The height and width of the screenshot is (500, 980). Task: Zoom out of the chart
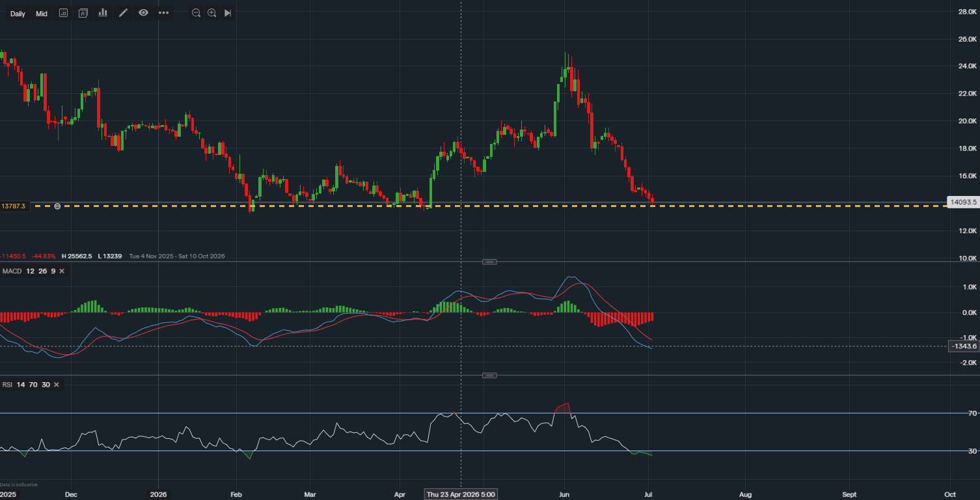click(x=196, y=13)
